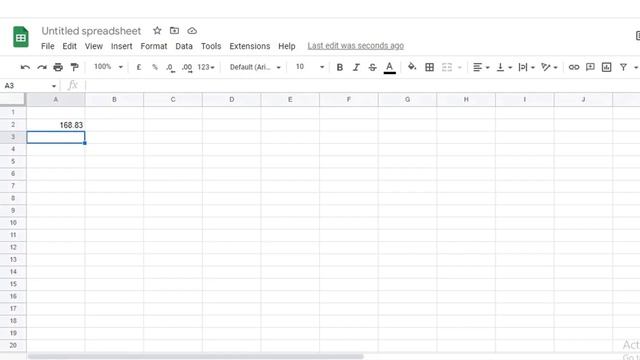
Task: Select column A header
Action: (x=56, y=100)
